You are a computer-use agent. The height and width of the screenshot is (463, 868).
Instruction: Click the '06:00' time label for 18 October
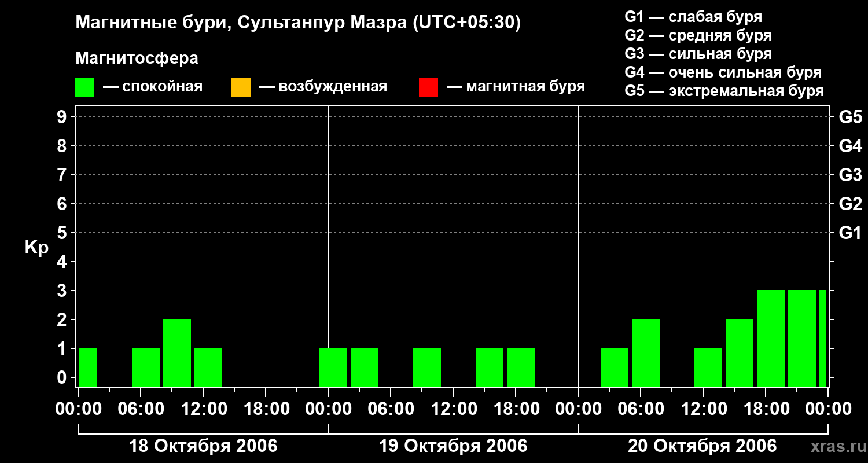click(140, 409)
